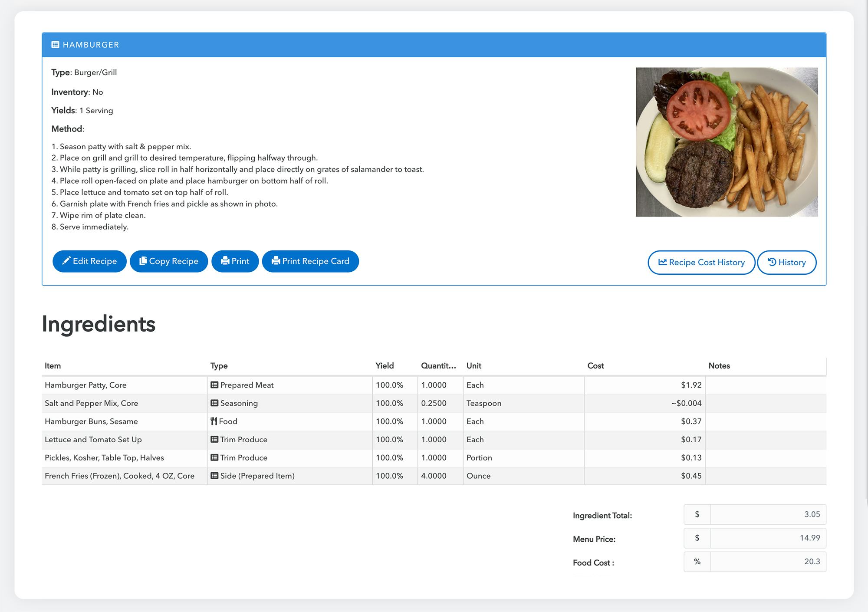Open the Recipe Cost History
The image size is (868, 612).
click(701, 262)
